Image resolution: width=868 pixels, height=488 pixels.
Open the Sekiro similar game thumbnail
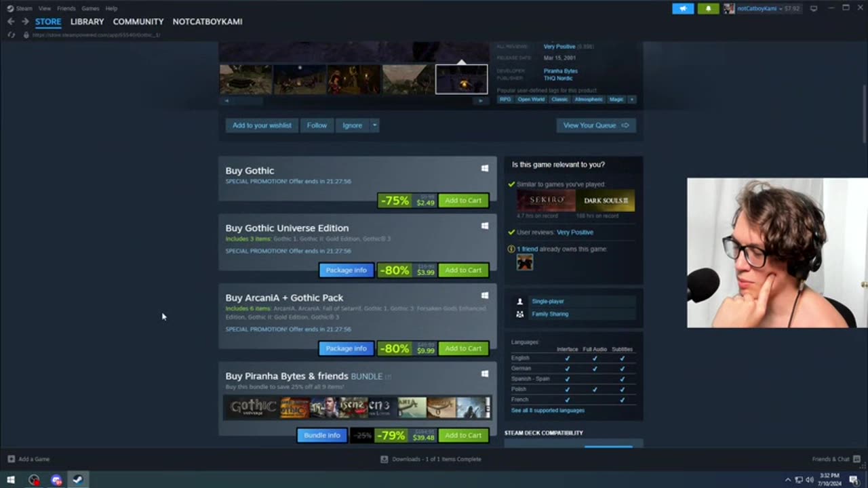click(546, 201)
